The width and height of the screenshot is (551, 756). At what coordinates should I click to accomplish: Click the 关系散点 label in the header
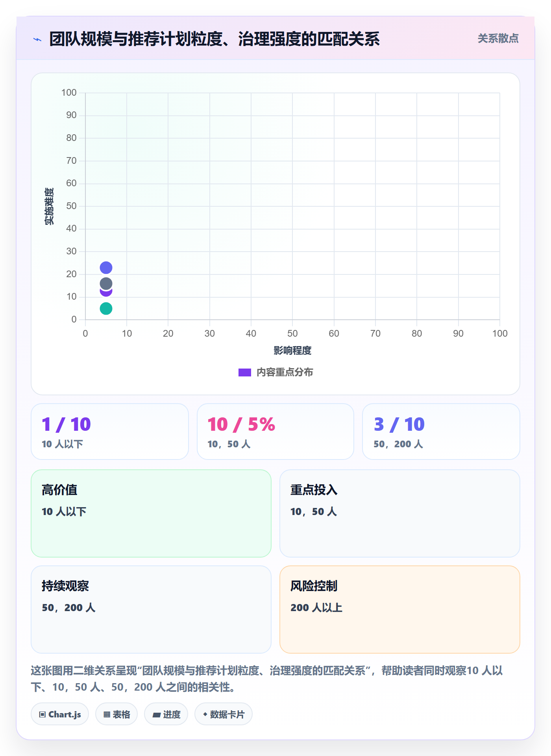498,39
